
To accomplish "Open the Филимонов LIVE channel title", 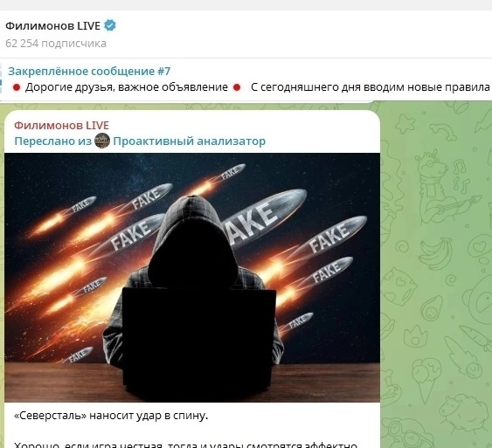I will pyautogui.click(x=52, y=25).
